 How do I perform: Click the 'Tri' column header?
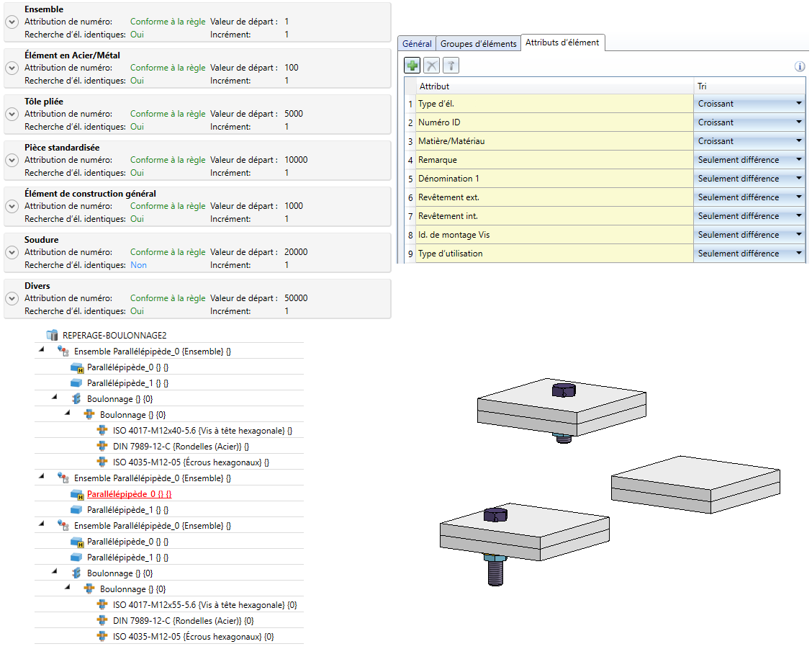pos(749,86)
